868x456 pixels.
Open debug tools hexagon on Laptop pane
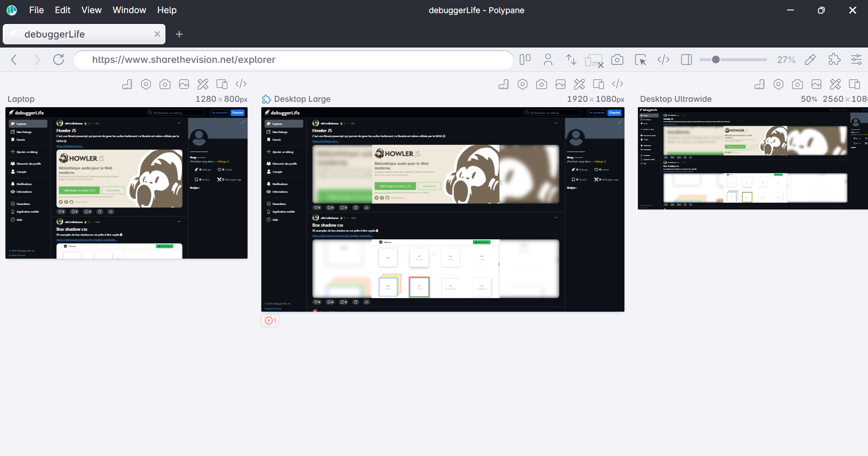click(x=146, y=84)
